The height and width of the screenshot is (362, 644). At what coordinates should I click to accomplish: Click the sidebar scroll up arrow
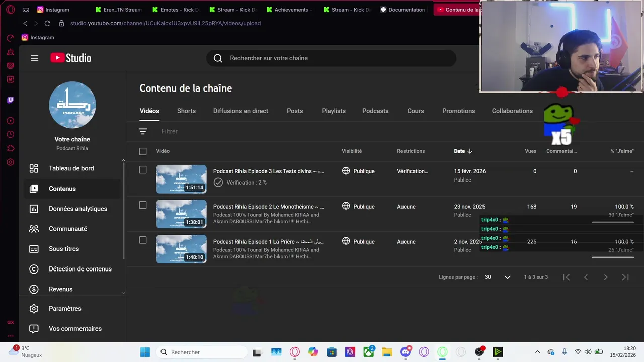(x=124, y=161)
